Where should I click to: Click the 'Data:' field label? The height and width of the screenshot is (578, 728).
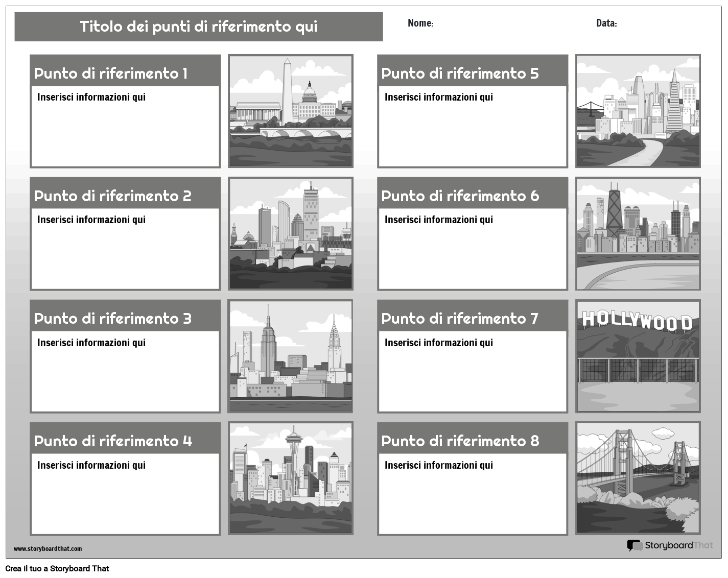606,23
